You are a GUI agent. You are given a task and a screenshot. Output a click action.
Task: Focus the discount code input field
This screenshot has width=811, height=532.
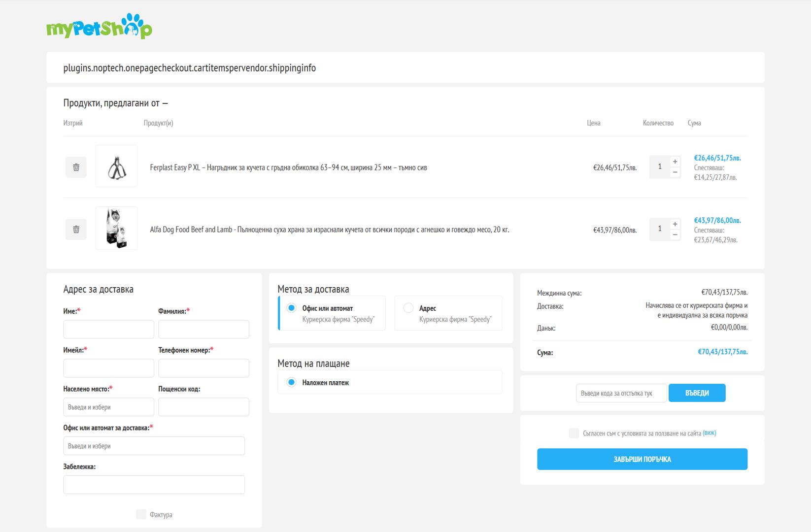tap(621, 393)
